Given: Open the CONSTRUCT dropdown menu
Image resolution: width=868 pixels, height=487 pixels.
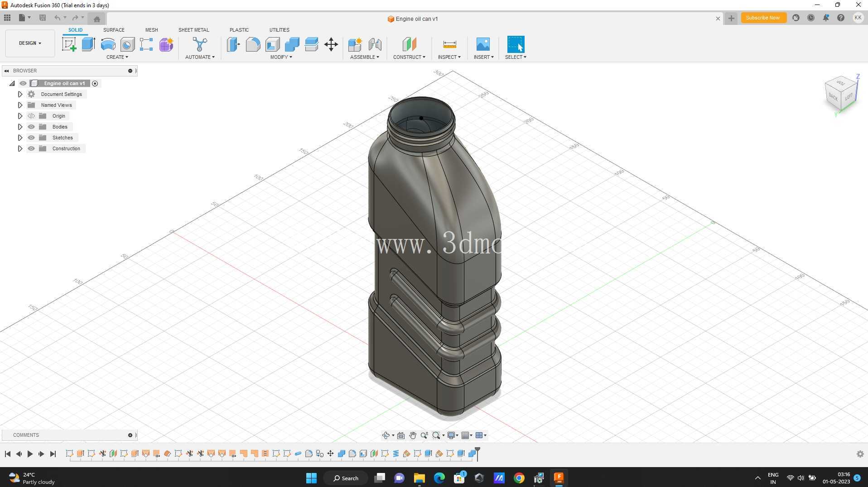Looking at the screenshot, I should (409, 57).
